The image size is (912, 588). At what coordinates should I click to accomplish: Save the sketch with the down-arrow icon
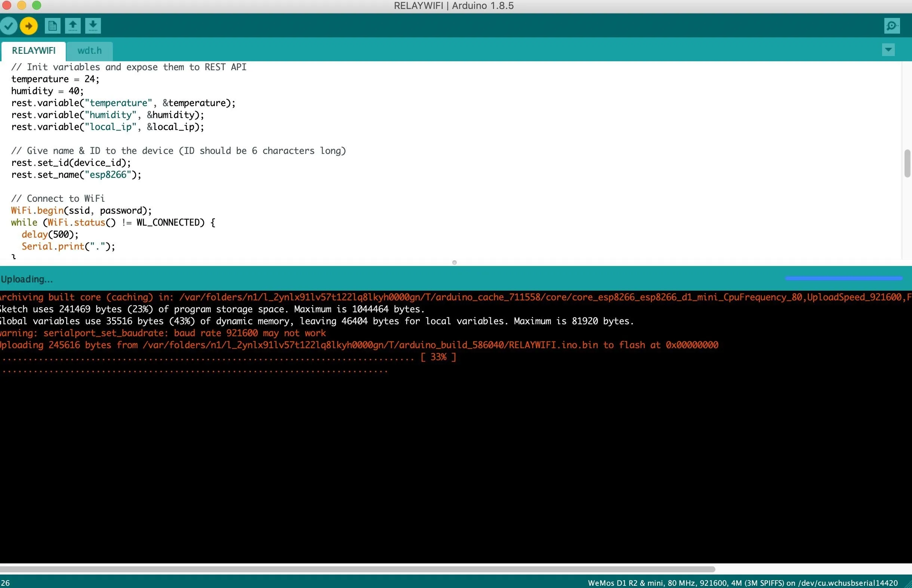coord(93,26)
